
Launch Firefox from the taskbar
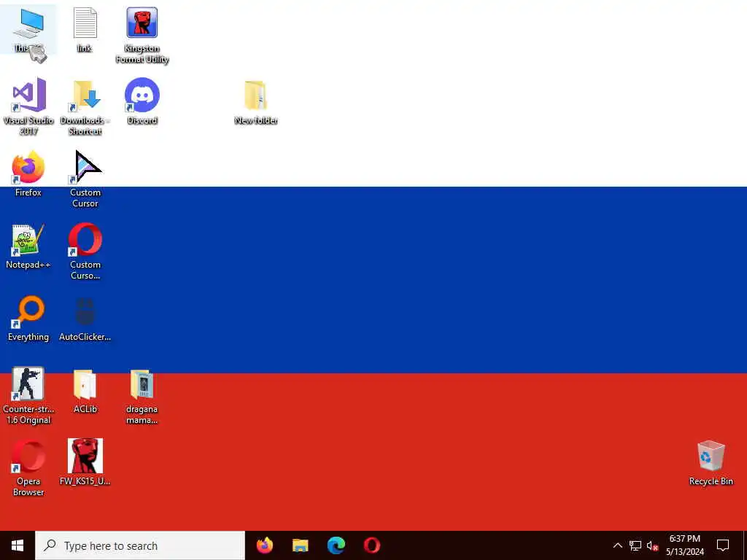pyautogui.click(x=265, y=545)
